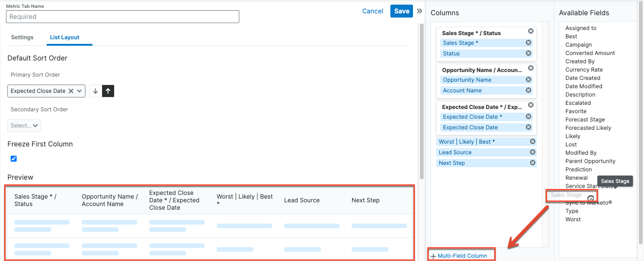Open the Secondary Sort Order dropdown
Viewport: 644px width, 261px height.
[24, 126]
